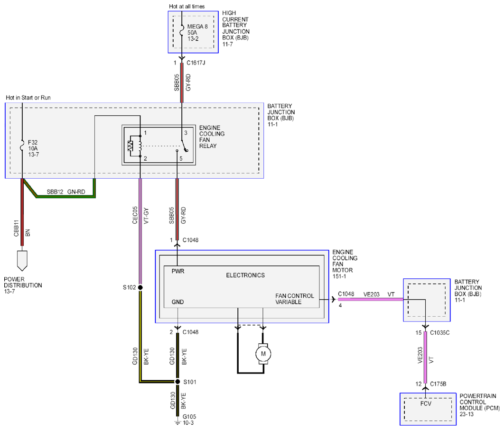Click the "PWR" terminal text

(x=178, y=271)
